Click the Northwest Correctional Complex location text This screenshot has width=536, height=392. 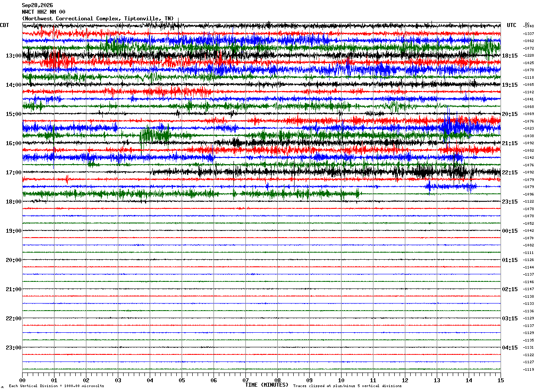pos(97,19)
